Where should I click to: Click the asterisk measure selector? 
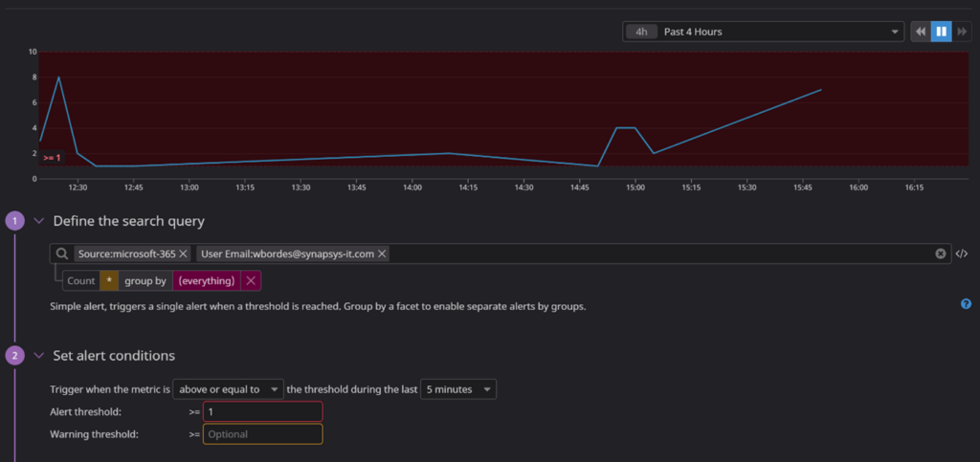coord(108,281)
